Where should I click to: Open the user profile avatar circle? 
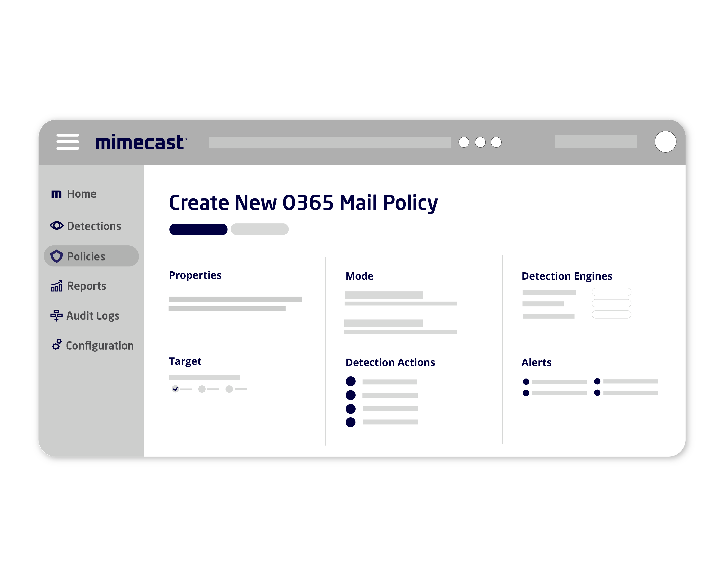[665, 142]
